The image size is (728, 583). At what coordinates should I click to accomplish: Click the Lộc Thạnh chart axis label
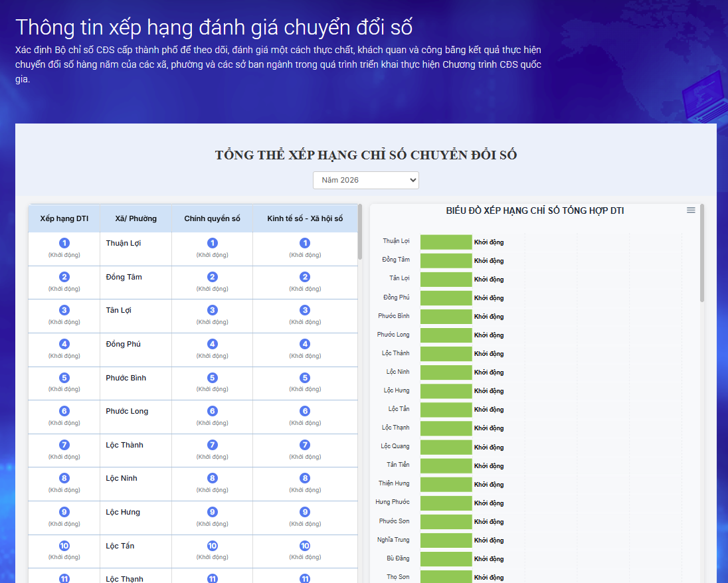coord(396,427)
